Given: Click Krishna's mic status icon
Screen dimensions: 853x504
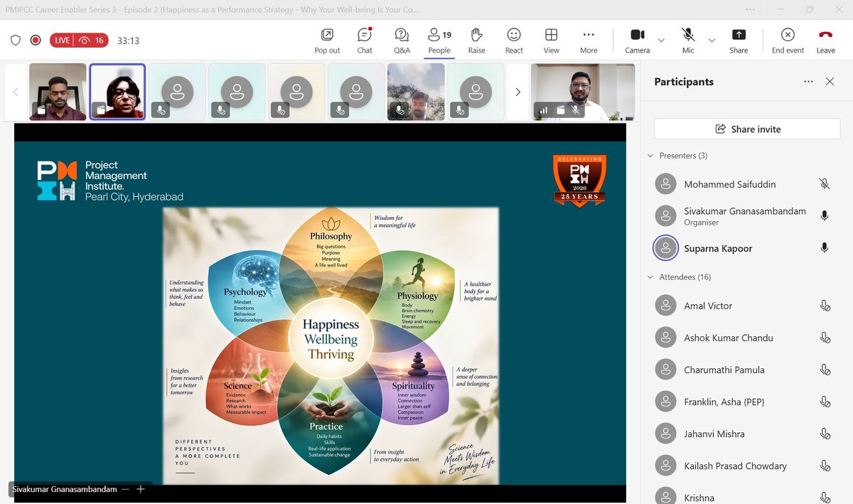Looking at the screenshot, I should point(825,498).
